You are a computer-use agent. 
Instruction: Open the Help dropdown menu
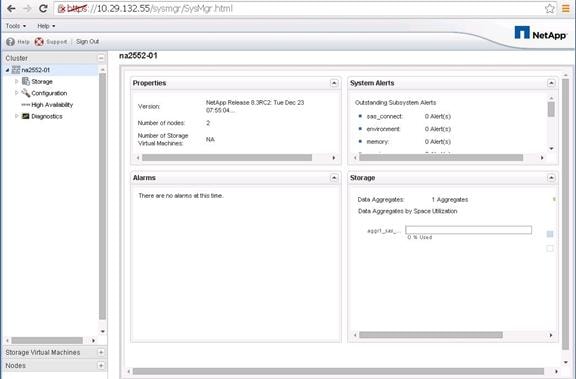(46, 26)
